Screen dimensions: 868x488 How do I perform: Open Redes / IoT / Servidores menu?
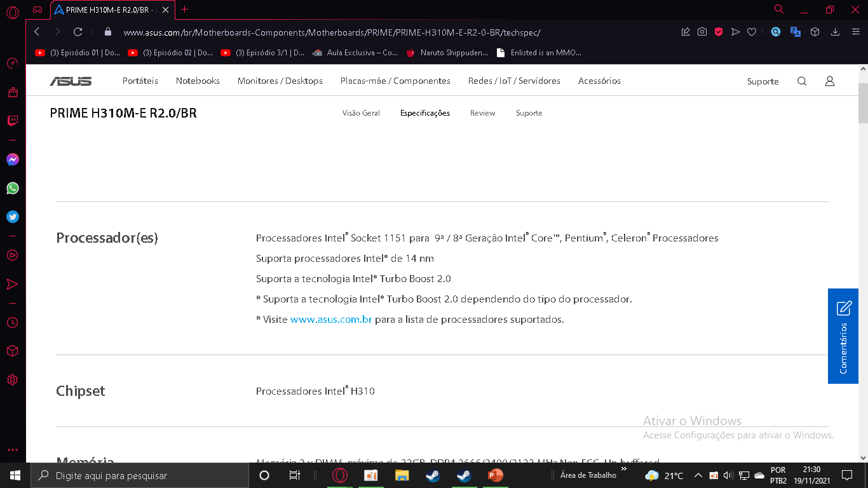pyautogui.click(x=514, y=81)
